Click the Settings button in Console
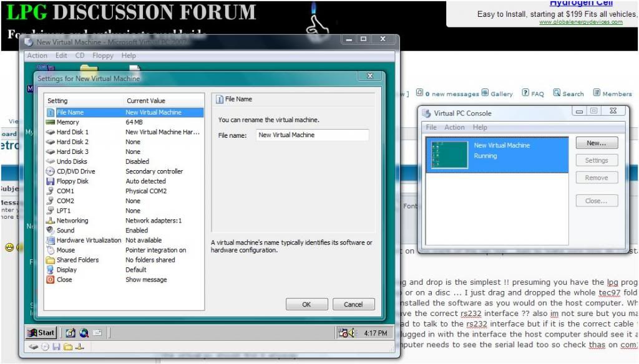The height and width of the screenshot is (364, 639). [x=597, y=160]
